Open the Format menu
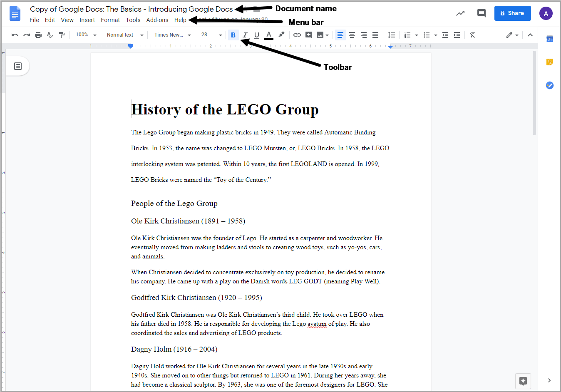 pyautogui.click(x=110, y=20)
